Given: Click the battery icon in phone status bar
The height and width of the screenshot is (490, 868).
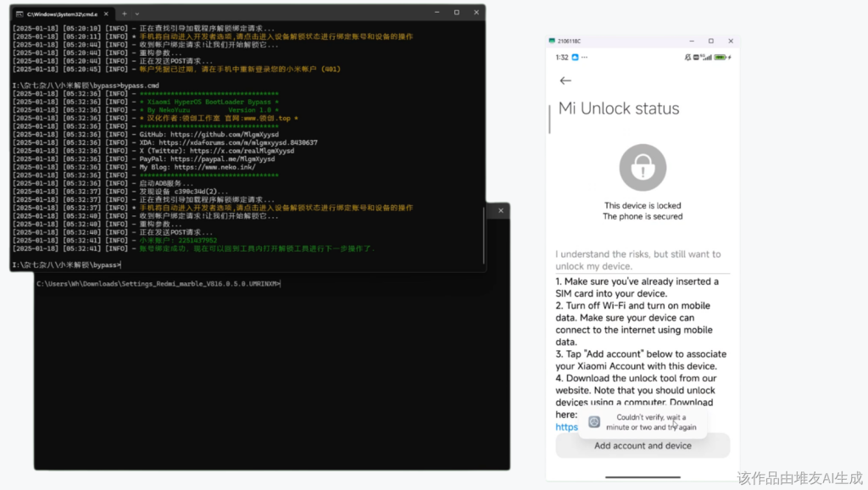Looking at the screenshot, I should pyautogui.click(x=721, y=58).
